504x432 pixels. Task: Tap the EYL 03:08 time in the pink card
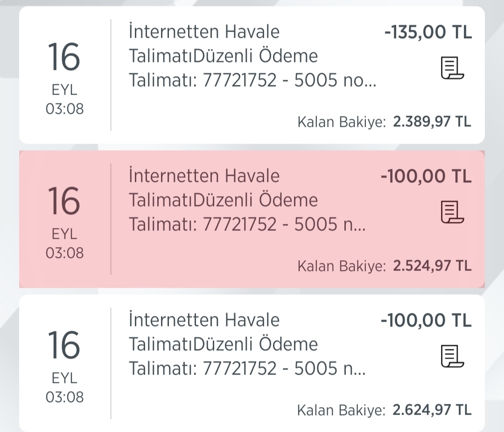pyautogui.click(x=64, y=244)
